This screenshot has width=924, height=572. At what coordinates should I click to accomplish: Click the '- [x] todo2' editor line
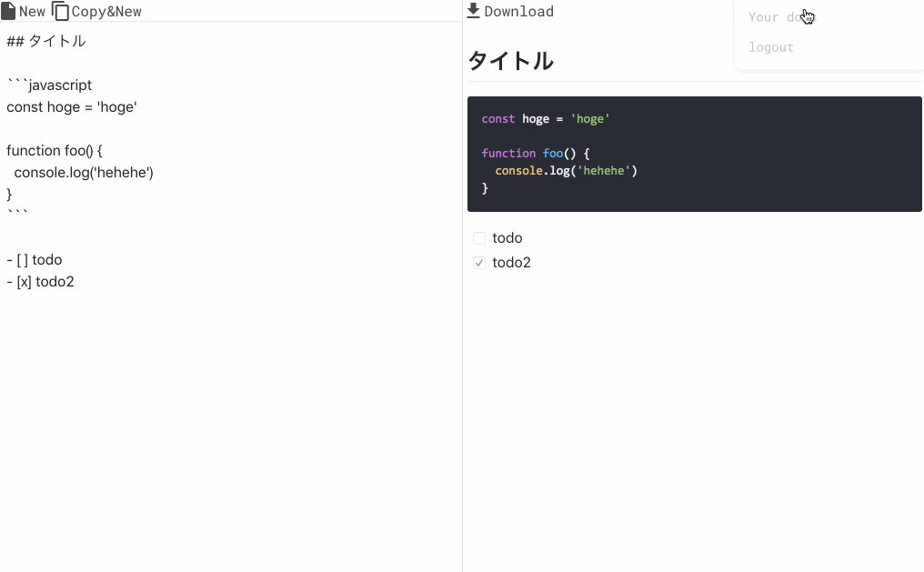[x=41, y=281]
